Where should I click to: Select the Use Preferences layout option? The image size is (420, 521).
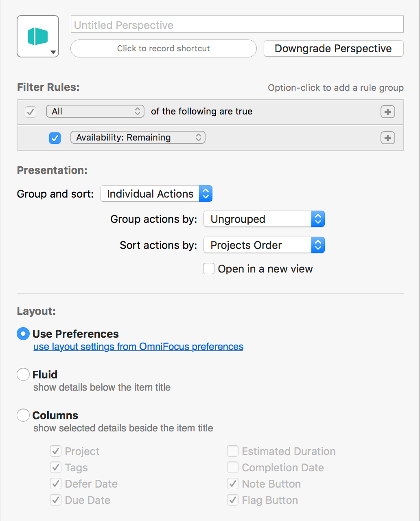pyautogui.click(x=23, y=334)
